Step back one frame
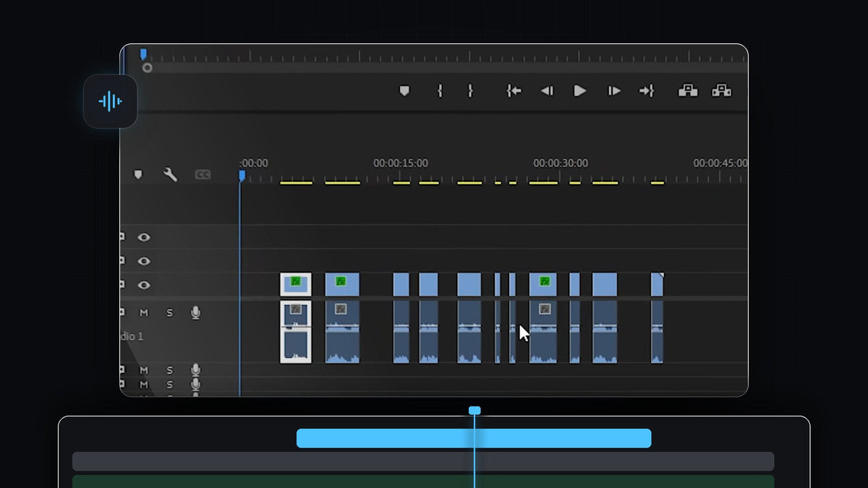 pos(547,91)
